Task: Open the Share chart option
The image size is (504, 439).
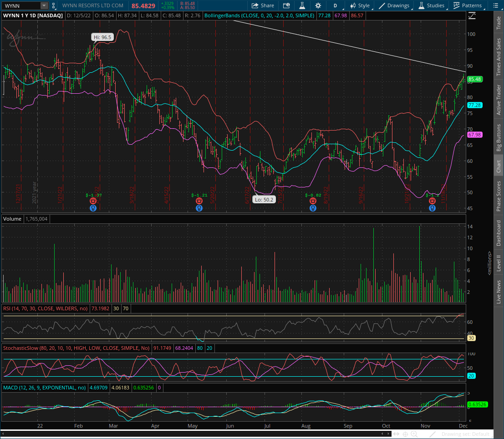Action: pos(263,5)
